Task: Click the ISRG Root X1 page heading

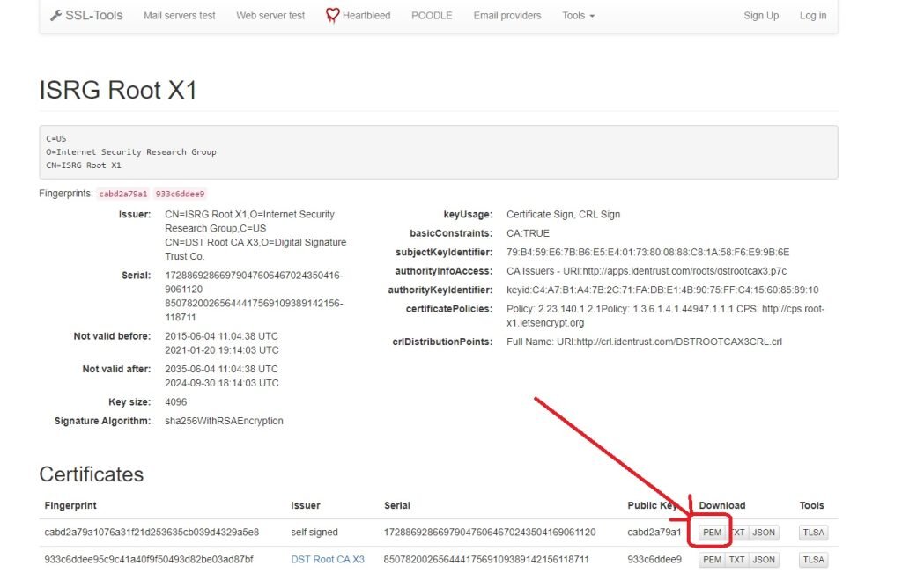Action: (118, 91)
